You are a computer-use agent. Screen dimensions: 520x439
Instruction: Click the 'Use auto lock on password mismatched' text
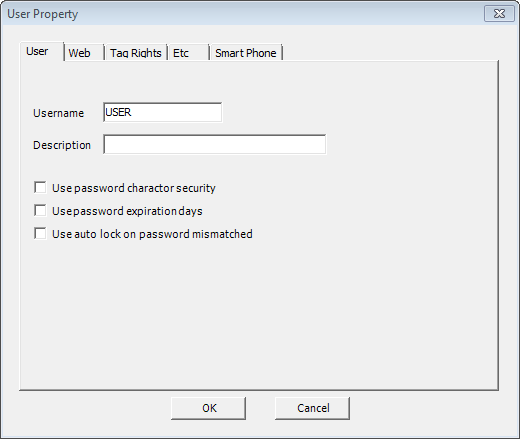[x=152, y=234]
